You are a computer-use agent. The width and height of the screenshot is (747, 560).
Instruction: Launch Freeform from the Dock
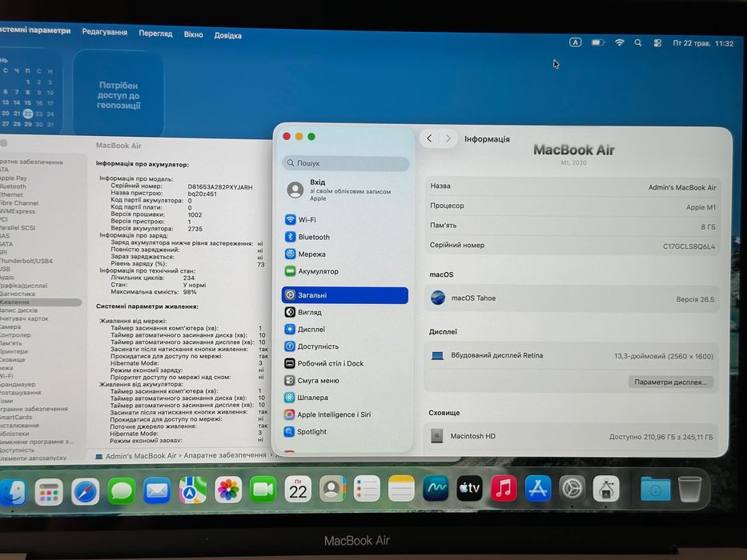tap(436, 488)
